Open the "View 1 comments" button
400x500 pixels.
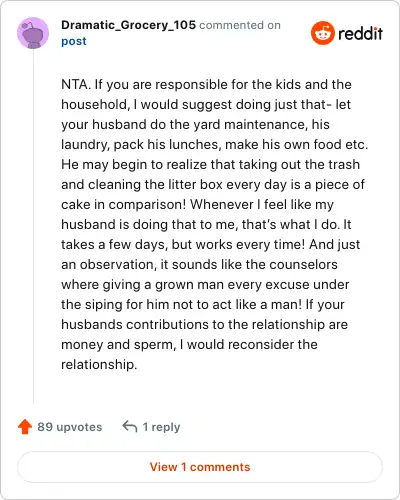pyautogui.click(x=200, y=467)
